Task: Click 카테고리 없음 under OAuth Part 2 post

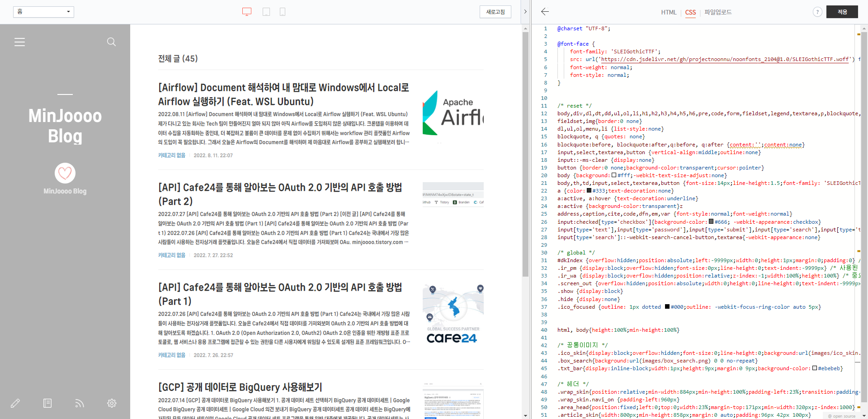Action: pyautogui.click(x=172, y=255)
